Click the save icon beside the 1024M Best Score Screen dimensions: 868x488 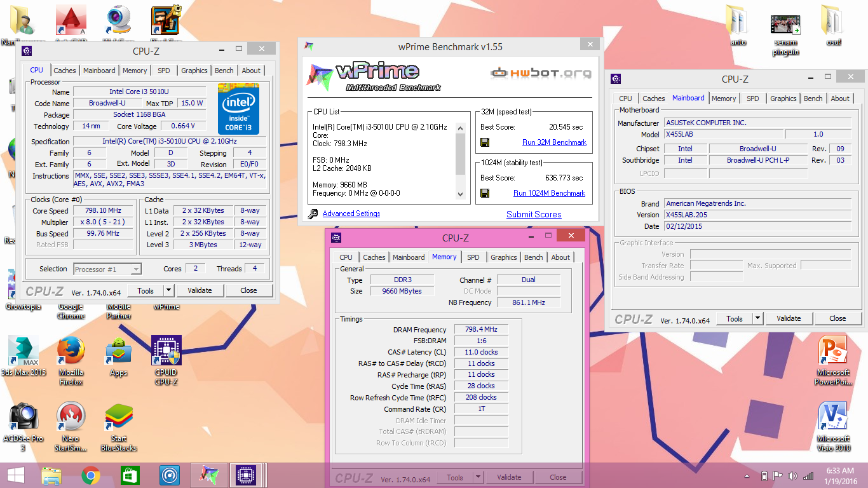pyautogui.click(x=485, y=193)
